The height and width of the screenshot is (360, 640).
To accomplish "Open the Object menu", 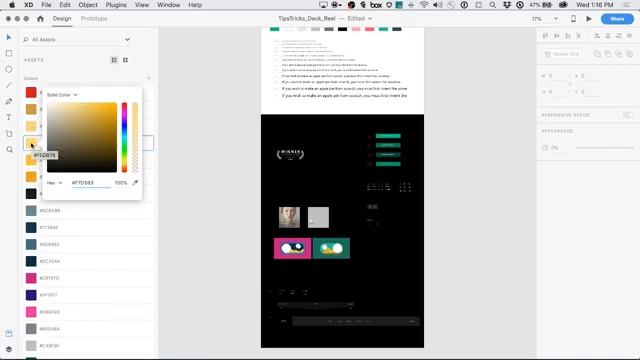I will 88,5.
